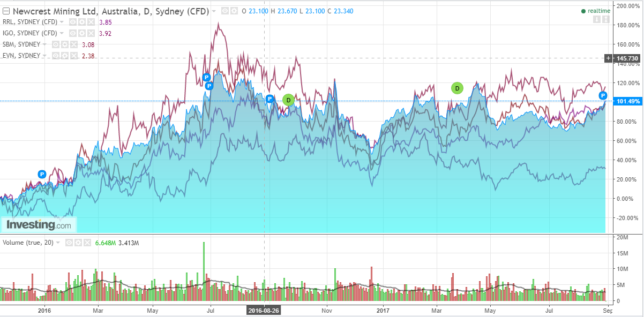Expand the Newcrest Mining title dropdown arrow
This screenshot has width=644, height=317.
point(214,11)
